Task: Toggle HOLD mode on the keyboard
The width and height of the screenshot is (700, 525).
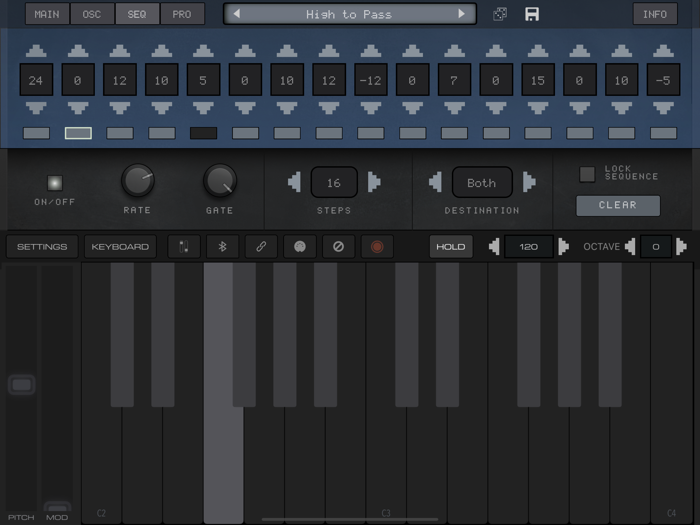Action: pos(451,246)
